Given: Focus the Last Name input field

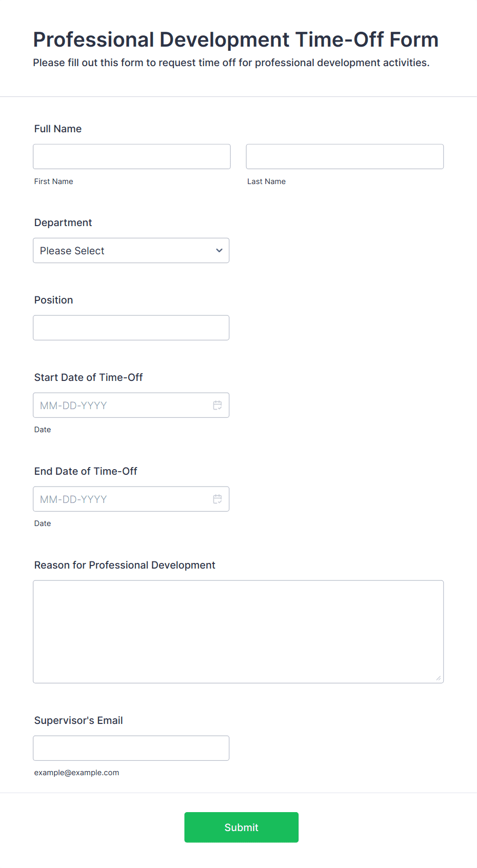Looking at the screenshot, I should (x=345, y=156).
